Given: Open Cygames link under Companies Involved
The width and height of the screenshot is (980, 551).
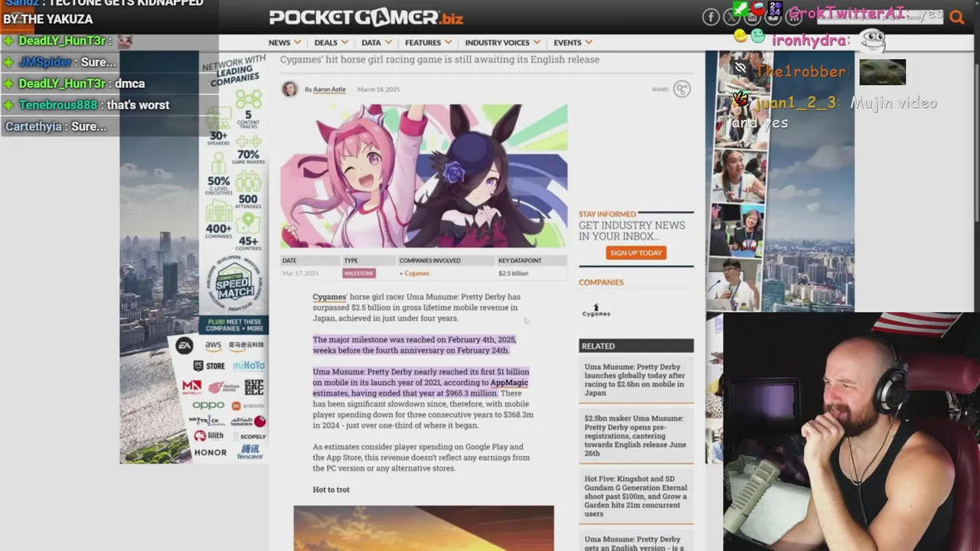Looking at the screenshot, I should coord(416,273).
